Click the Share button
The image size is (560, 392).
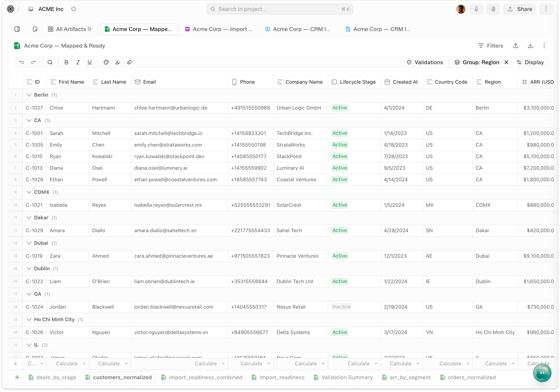[520, 9]
